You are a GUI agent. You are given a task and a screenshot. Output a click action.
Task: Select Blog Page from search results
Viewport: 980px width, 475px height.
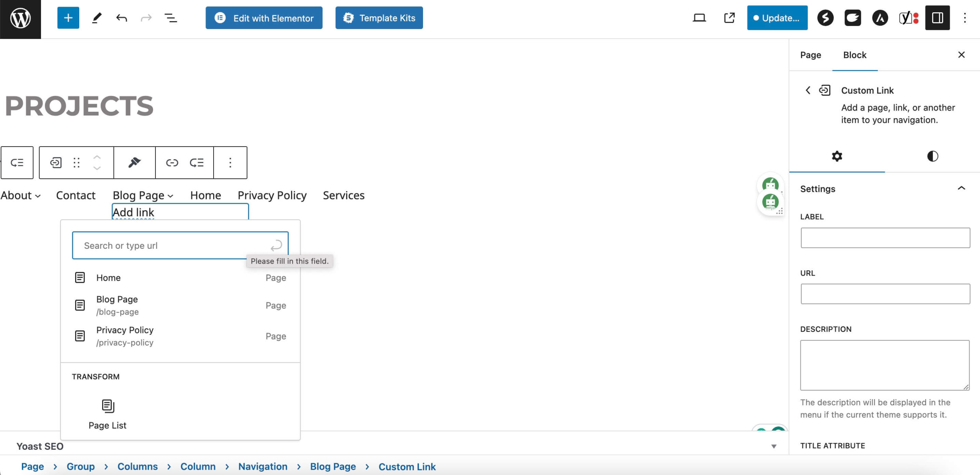click(x=180, y=305)
